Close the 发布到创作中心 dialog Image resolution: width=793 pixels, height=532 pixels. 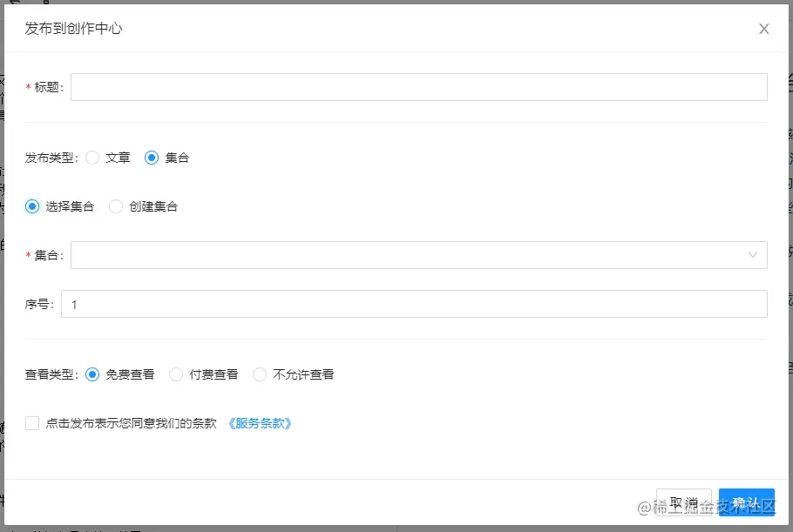(x=764, y=29)
